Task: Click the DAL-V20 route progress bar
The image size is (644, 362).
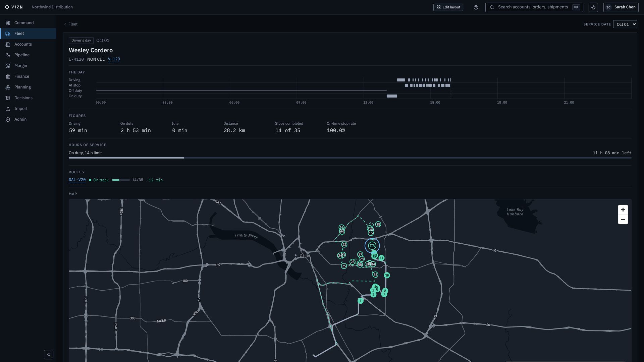Action: click(x=121, y=180)
